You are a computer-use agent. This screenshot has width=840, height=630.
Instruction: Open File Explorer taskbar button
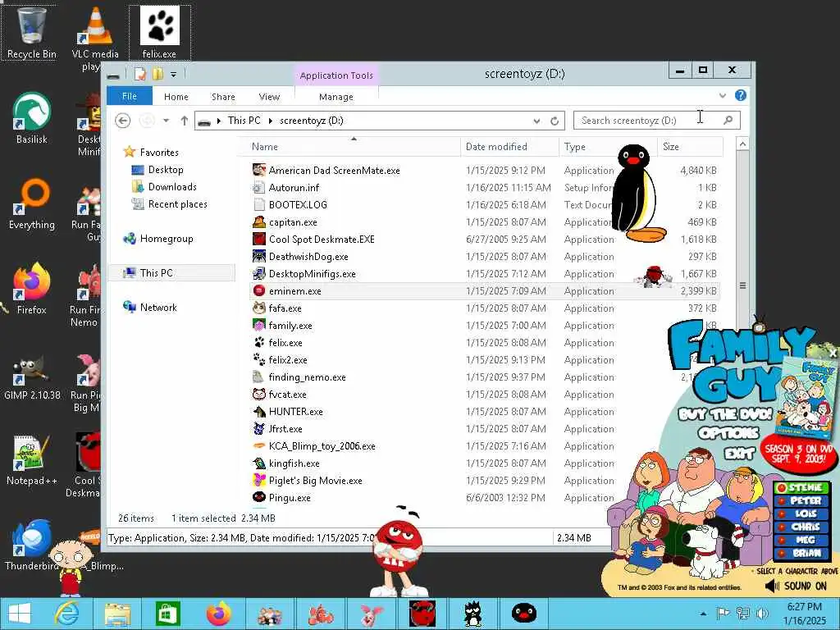(117, 614)
